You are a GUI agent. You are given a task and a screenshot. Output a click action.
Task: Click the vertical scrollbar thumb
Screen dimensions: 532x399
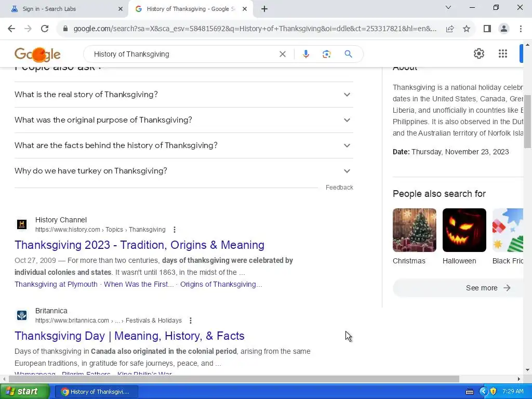[x=528, y=122]
